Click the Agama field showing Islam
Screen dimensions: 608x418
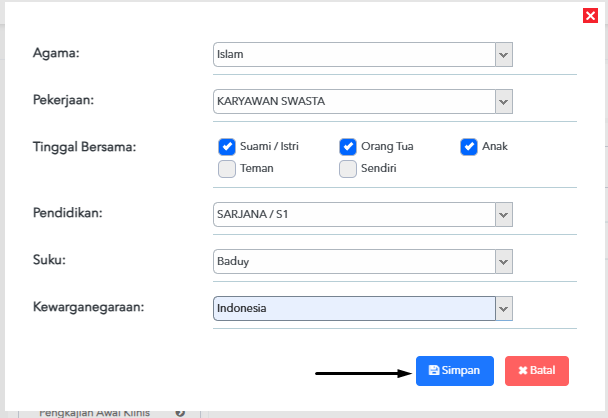354,55
